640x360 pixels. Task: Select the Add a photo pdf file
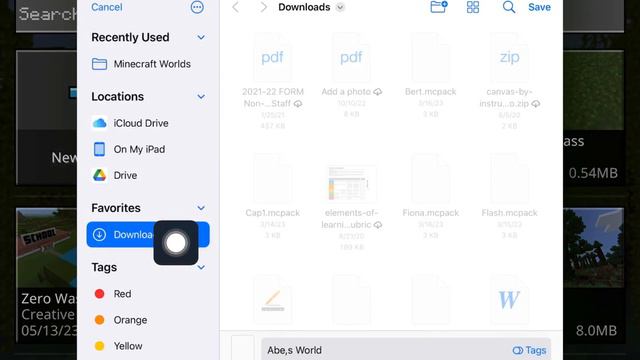click(351, 76)
